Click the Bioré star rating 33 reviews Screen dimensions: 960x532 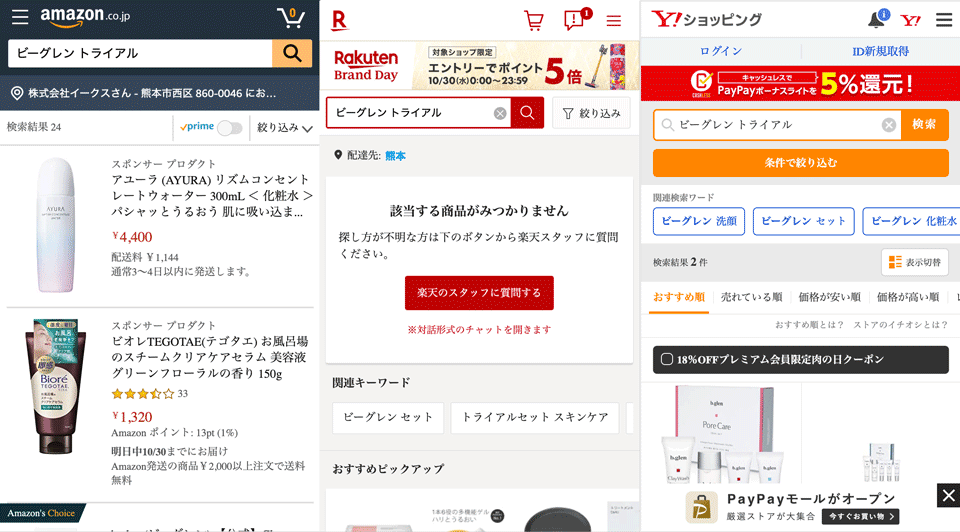pos(149,394)
